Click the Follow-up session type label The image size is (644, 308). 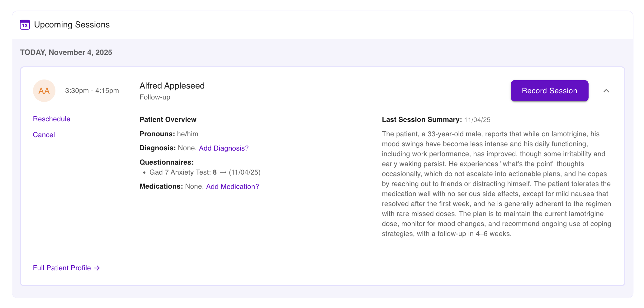(155, 97)
